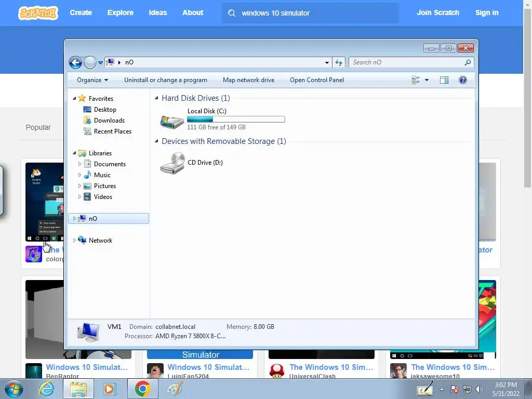
Task: Open Windows Explorer taskbar icon
Action: click(x=78, y=389)
